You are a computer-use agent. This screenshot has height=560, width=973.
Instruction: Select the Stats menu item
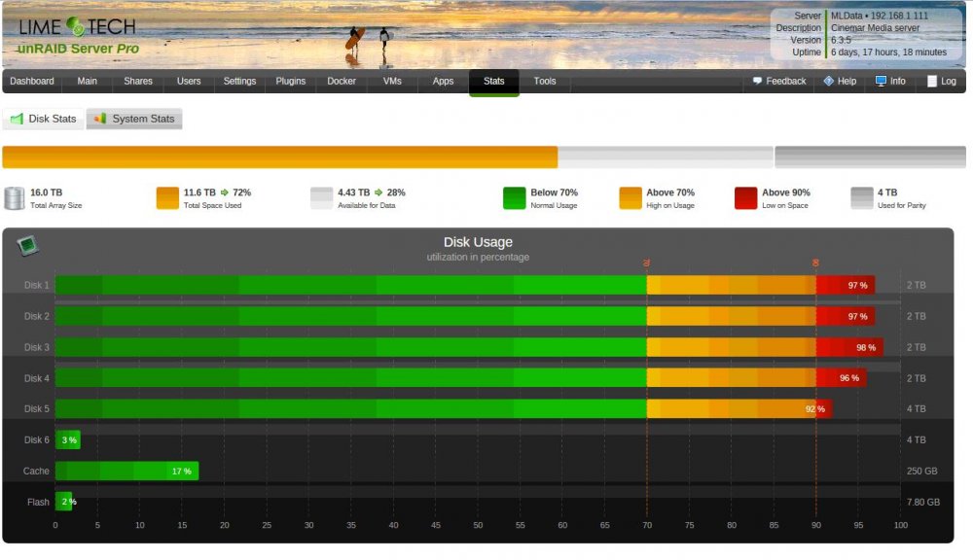(x=494, y=82)
